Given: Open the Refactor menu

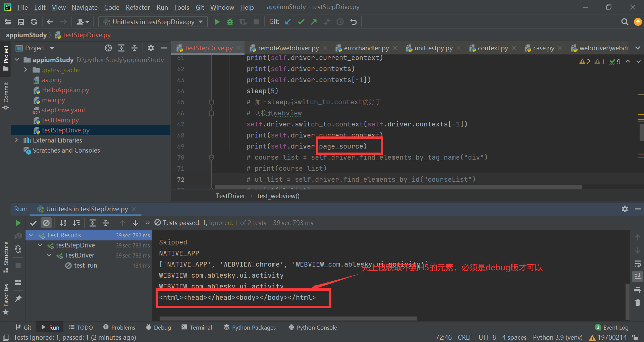Looking at the screenshot, I should [x=138, y=7].
